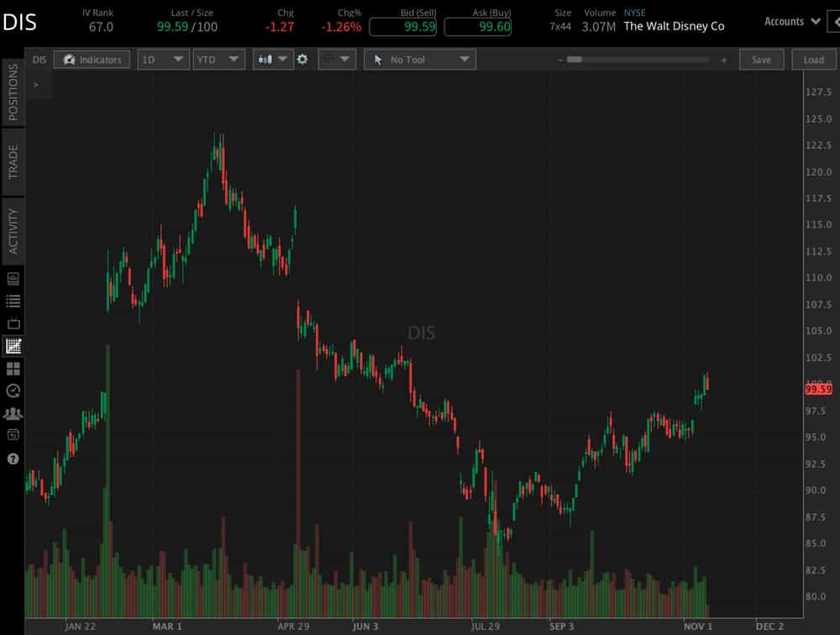840x635 pixels.
Task: Open chart settings gear icon
Action: (302, 60)
